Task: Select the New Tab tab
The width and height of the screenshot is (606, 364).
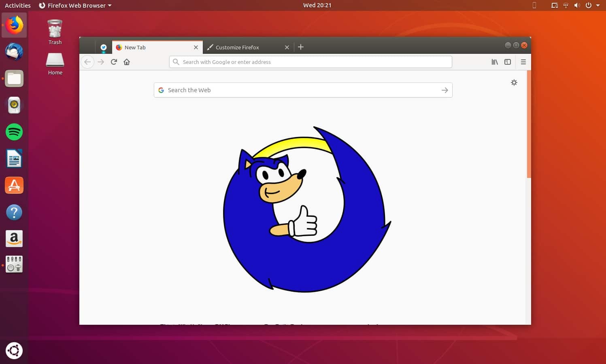Action: 157,47
